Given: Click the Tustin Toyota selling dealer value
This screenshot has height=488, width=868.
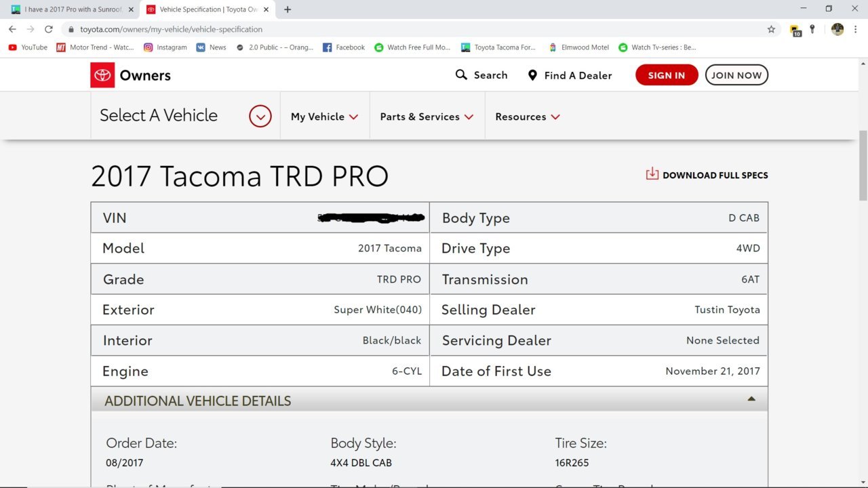Looking at the screenshot, I should pyautogui.click(x=727, y=310).
